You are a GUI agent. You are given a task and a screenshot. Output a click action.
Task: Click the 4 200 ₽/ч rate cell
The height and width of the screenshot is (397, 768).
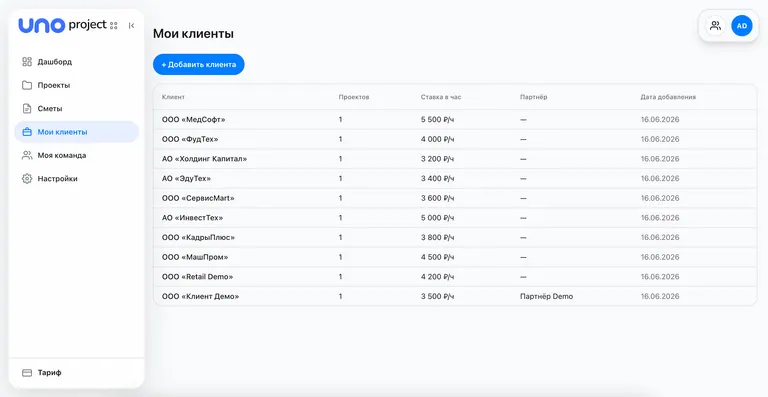[437, 277]
